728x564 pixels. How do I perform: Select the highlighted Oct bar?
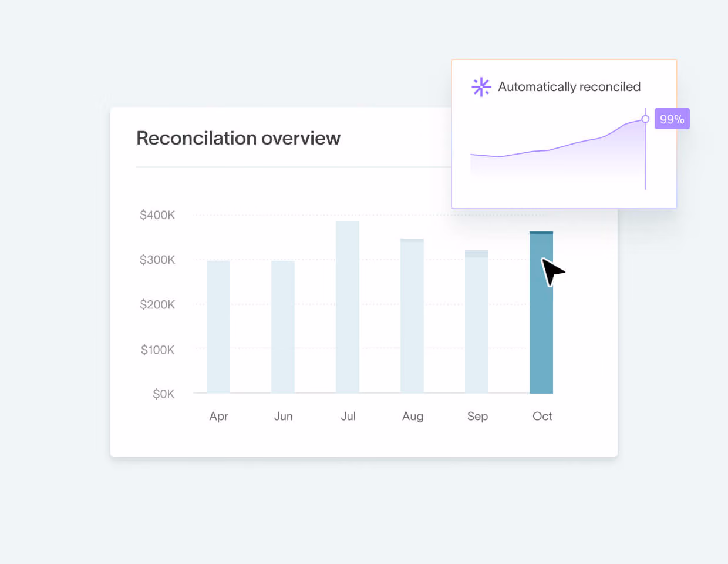click(541, 313)
